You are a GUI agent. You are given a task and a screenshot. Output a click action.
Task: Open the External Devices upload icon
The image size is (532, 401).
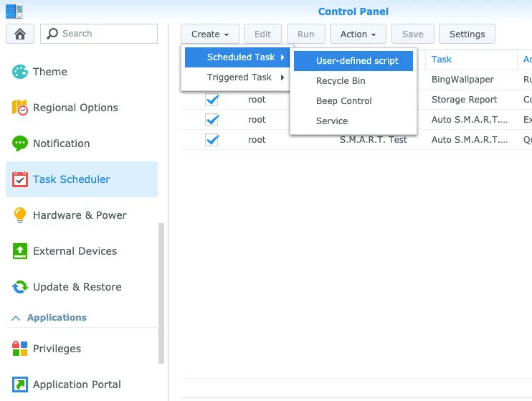pyautogui.click(x=20, y=251)
